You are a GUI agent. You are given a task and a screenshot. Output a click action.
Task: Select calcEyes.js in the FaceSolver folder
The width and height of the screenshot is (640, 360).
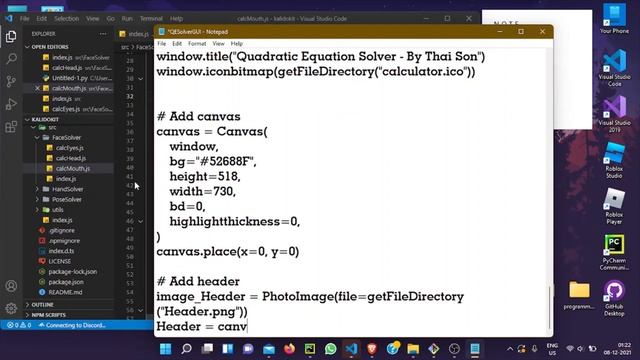click(x=70, y=148)
